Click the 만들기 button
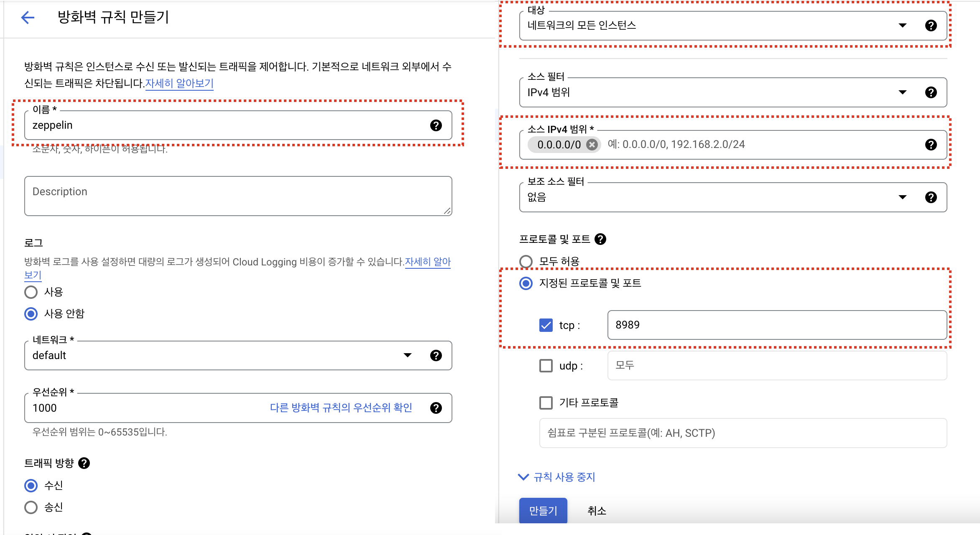Screen dimensions: 980x535 pyautogui.click(x=543, y=510)
